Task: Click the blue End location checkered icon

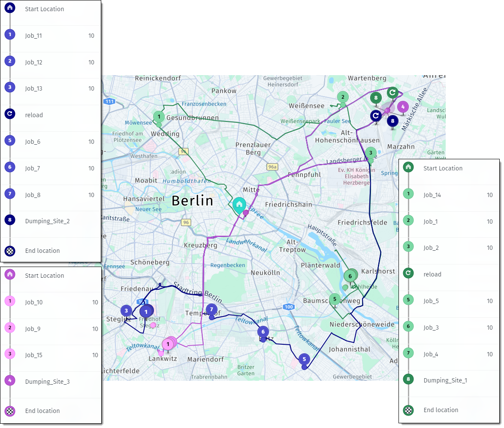Action: pos(10,251)
